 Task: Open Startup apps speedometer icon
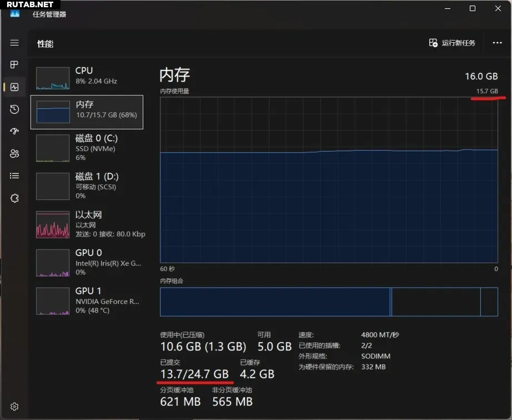coord(14,132)
